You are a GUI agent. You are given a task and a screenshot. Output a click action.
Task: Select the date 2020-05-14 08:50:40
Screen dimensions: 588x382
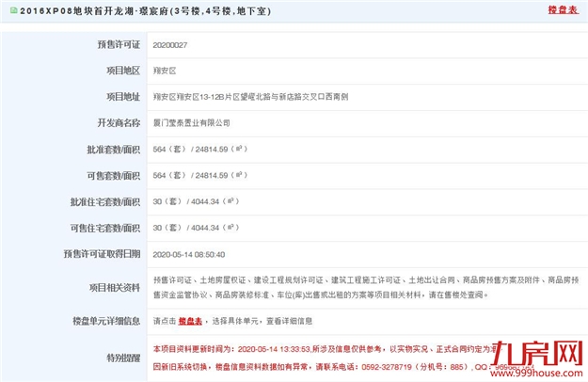point(189,255)
